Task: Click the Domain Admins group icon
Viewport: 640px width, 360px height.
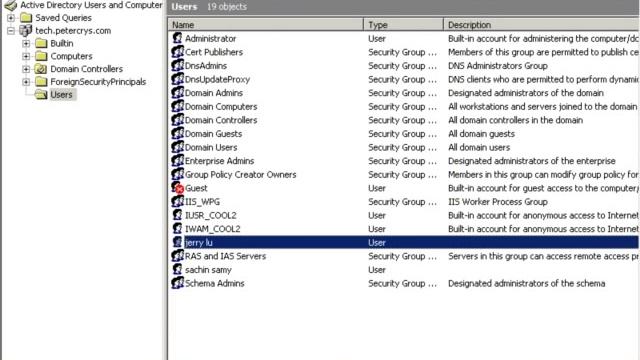Action: click(x=178, y=93)
